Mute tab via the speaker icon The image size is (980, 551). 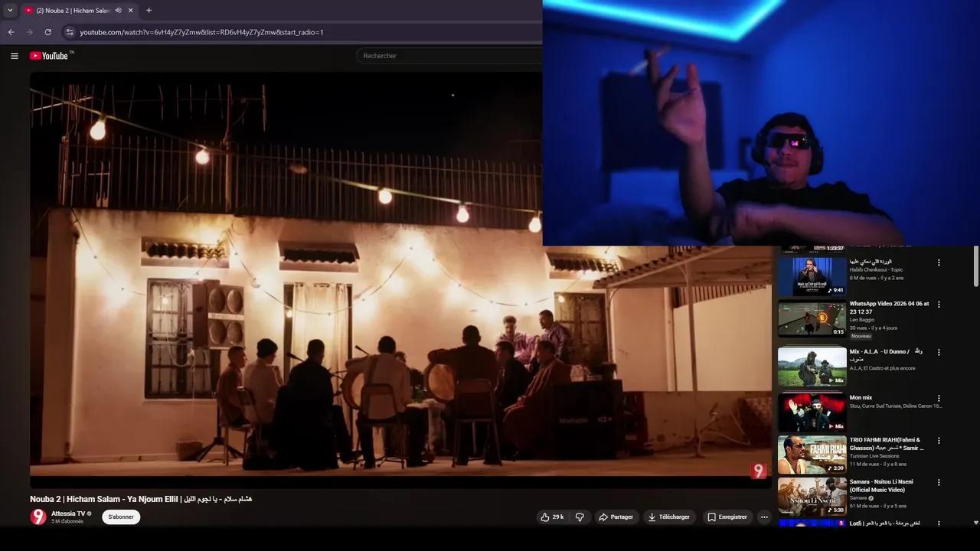[118, 11]
